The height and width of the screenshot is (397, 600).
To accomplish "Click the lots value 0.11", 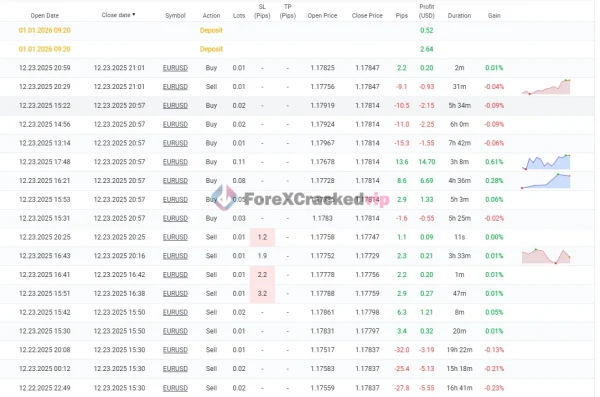I will pos(239,162).
